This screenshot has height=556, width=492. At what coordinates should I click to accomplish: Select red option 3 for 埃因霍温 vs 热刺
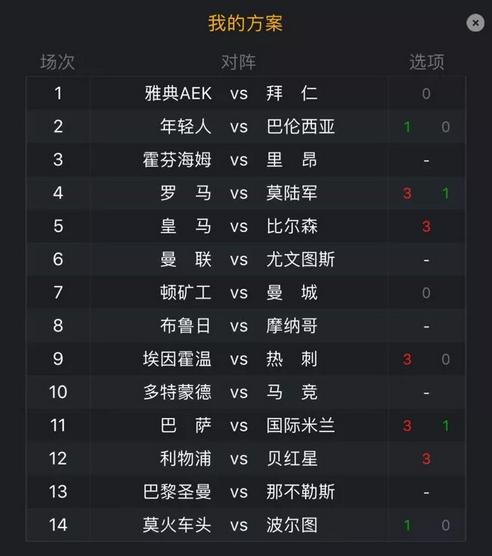click(x=407, y=359)
